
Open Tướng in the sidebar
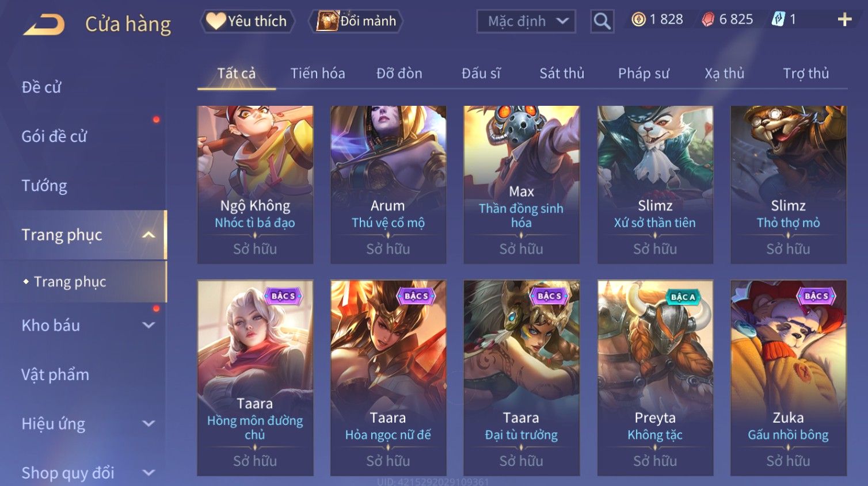(44, 186)
